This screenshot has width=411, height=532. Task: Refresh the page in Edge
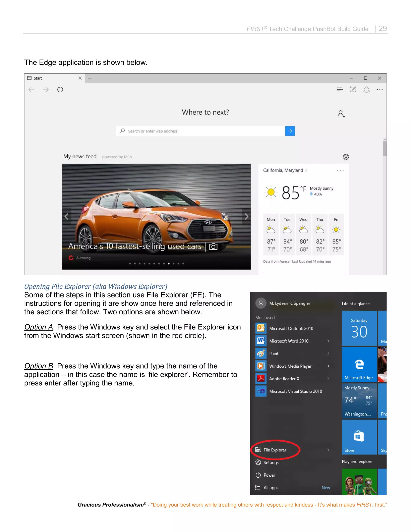point(60,90)
